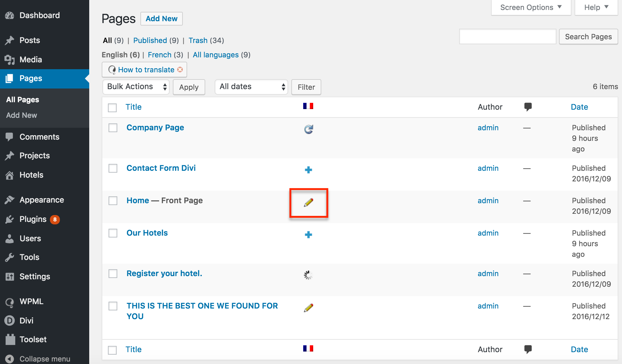Check the Register your hotel row checkbox
The image size is (622, 364).
(113, 274)
